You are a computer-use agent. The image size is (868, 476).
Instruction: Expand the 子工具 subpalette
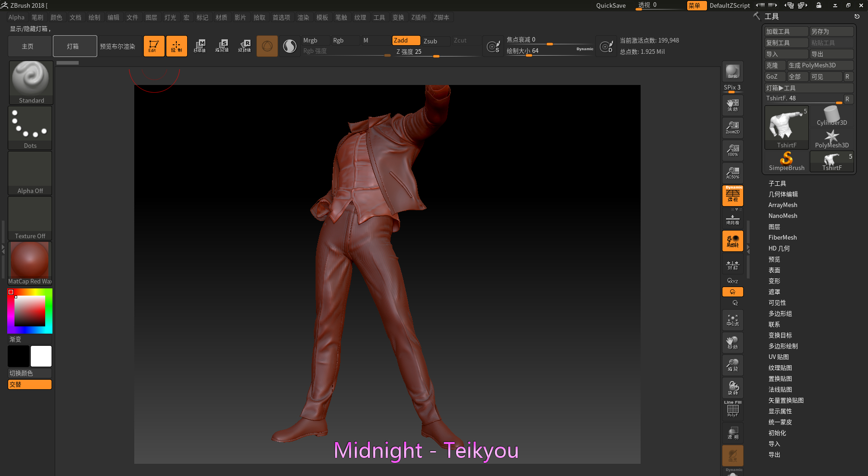pyautogui.click(x=777, y=184)
